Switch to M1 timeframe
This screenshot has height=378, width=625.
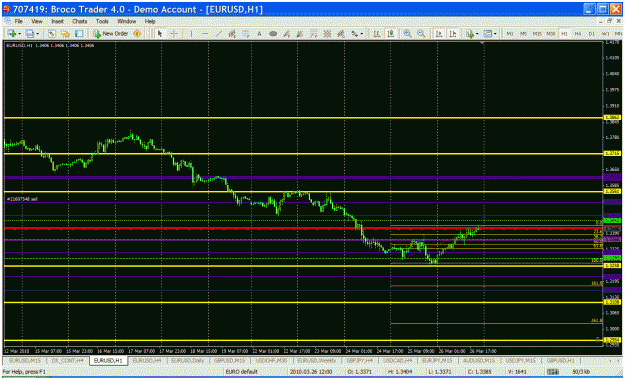pyautogui.click(x=510, y=34)
